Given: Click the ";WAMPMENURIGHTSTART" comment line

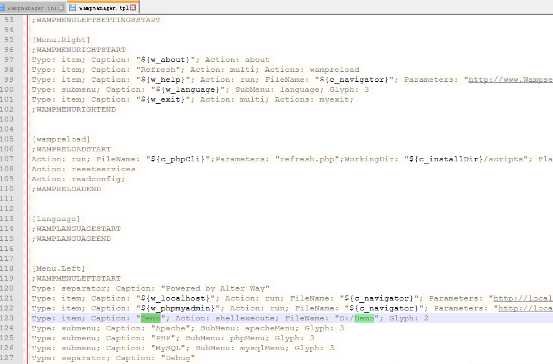Looking at the screenshot, I should click(x=79, y=50).
